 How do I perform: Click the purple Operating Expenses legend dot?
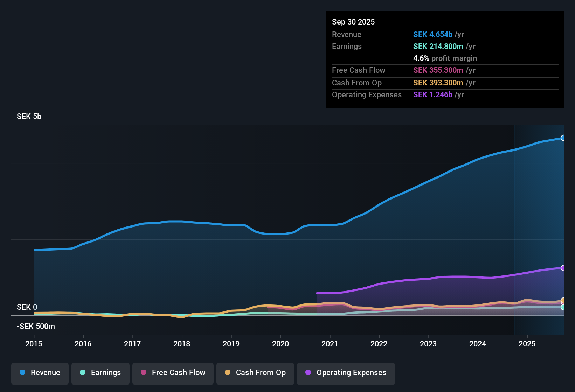[308, 373]
